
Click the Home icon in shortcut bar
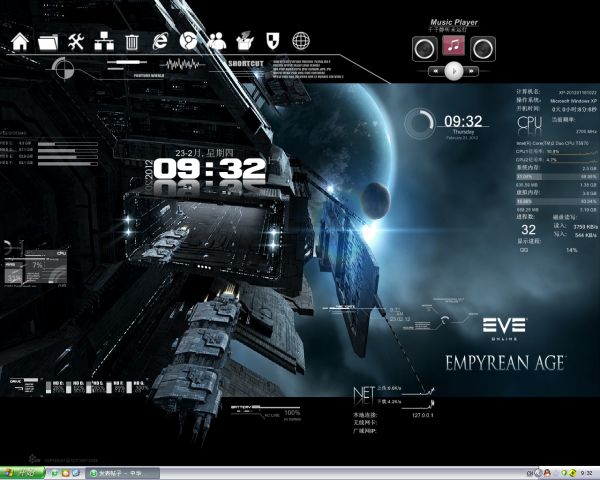(x=20, y=42)
